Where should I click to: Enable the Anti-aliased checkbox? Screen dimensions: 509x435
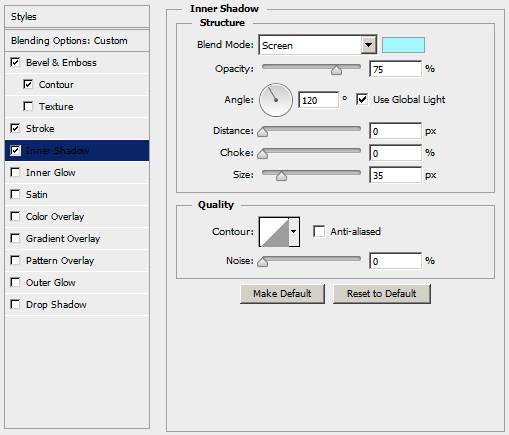(x=319, y=231)
